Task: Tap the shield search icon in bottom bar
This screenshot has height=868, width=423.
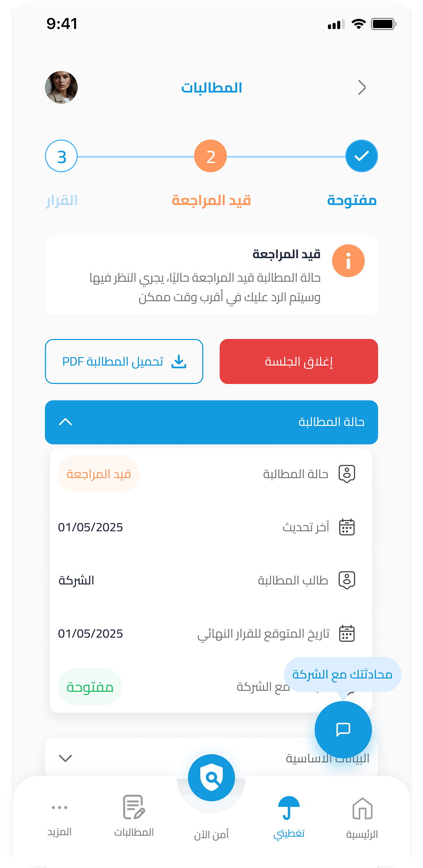Action: coord(211,778)
